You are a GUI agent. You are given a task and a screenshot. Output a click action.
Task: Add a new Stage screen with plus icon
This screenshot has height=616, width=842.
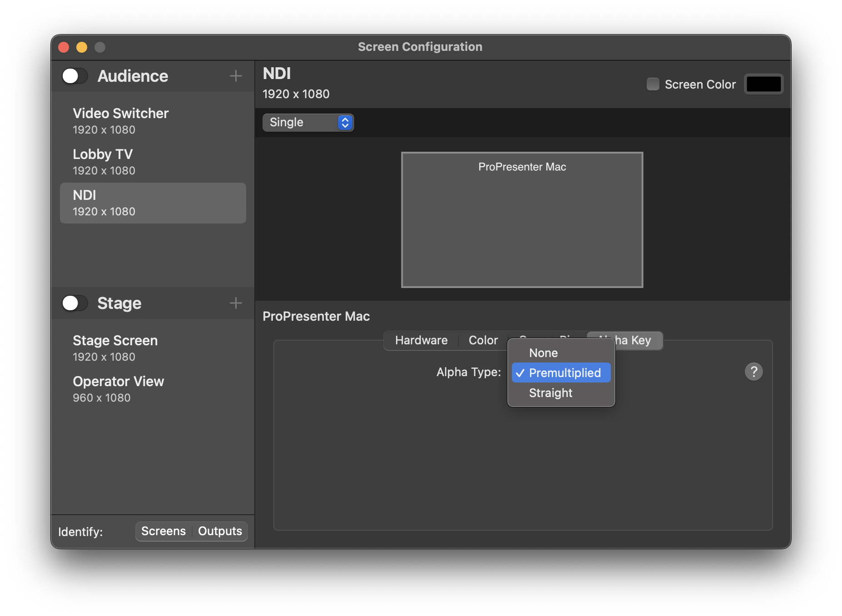[236, 303]
